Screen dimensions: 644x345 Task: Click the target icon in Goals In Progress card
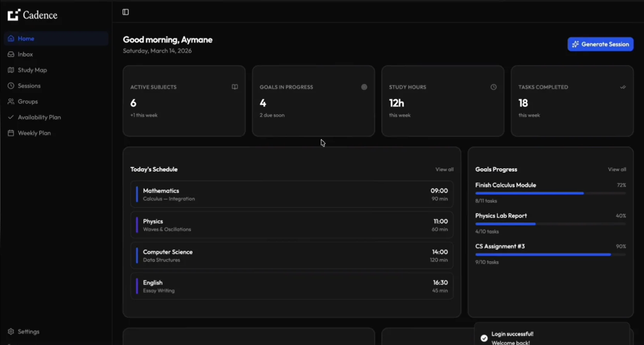pyautogui.click(x=364, y=87)
